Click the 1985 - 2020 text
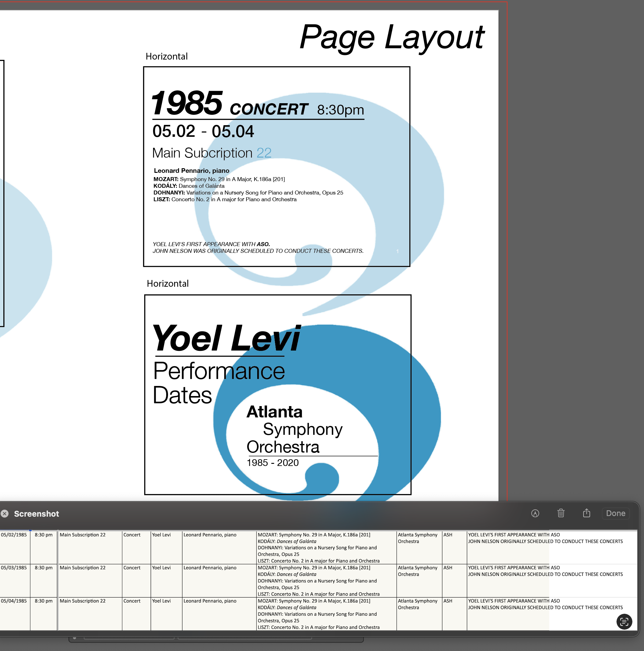Image resolution: width=644 pixels, height=651 pixels. pyautogui.click(x=273, y=463)
